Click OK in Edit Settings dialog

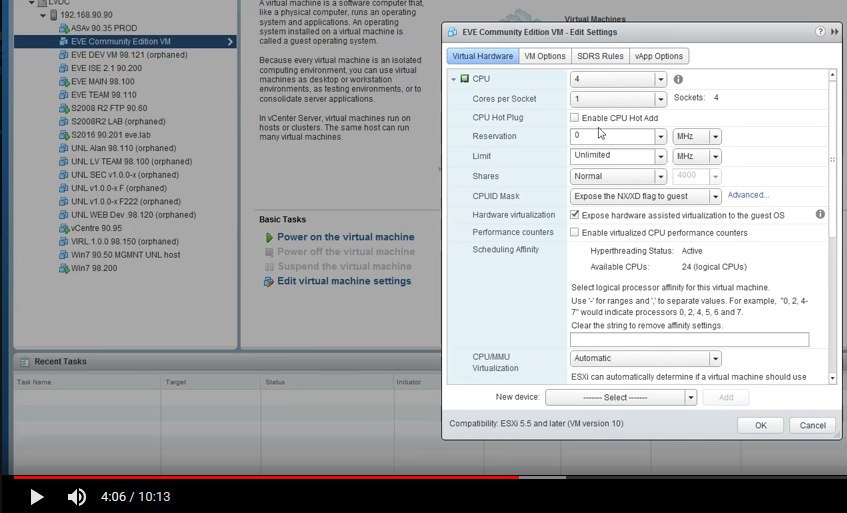click(x=761, y=426)
